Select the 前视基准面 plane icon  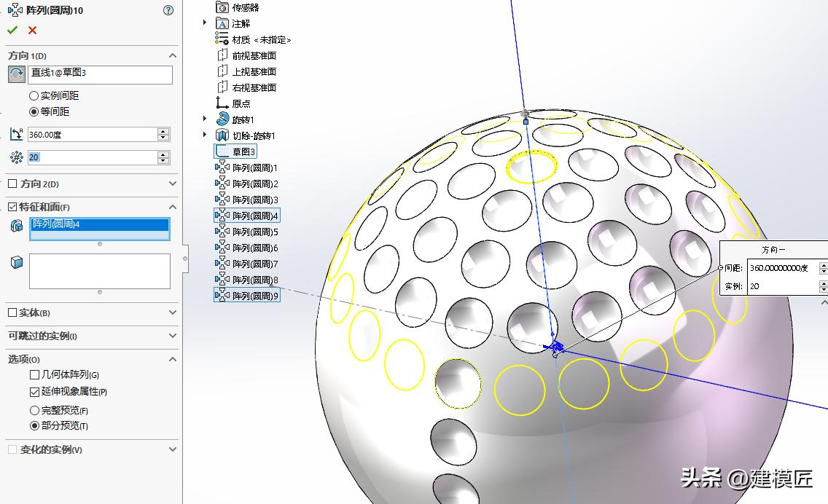click(x=222, y=55)
